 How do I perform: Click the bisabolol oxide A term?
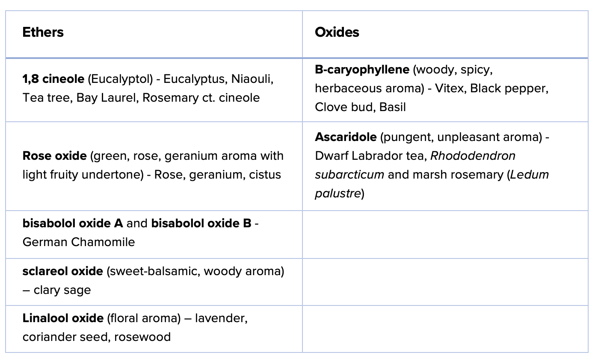click(x=73, y=223)
